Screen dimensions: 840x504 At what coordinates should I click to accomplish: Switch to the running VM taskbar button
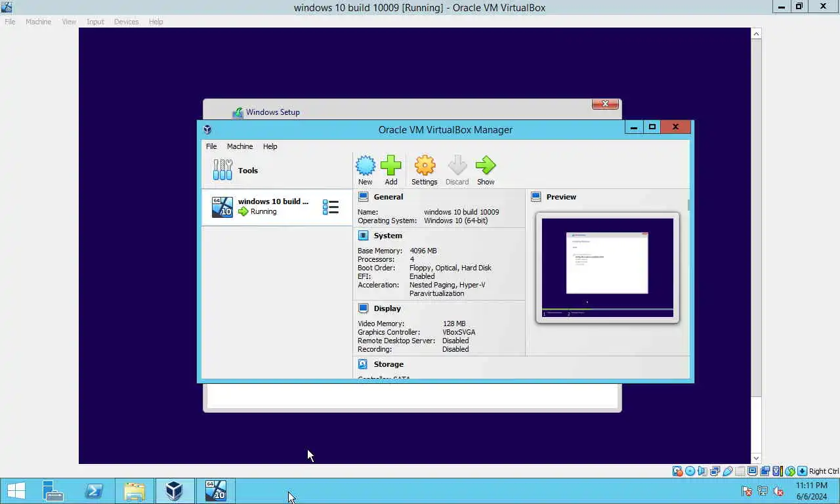[x=216, y=491]
